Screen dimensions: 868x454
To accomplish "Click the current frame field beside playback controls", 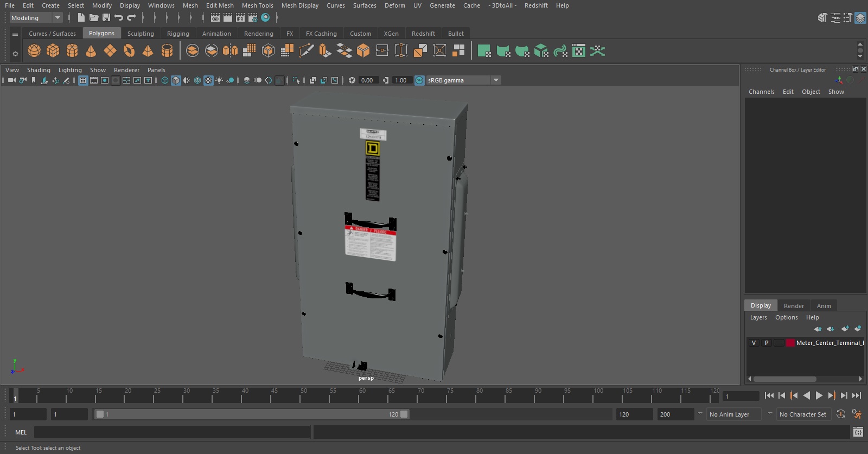I will pyautogui.click(x=741, y=397).
